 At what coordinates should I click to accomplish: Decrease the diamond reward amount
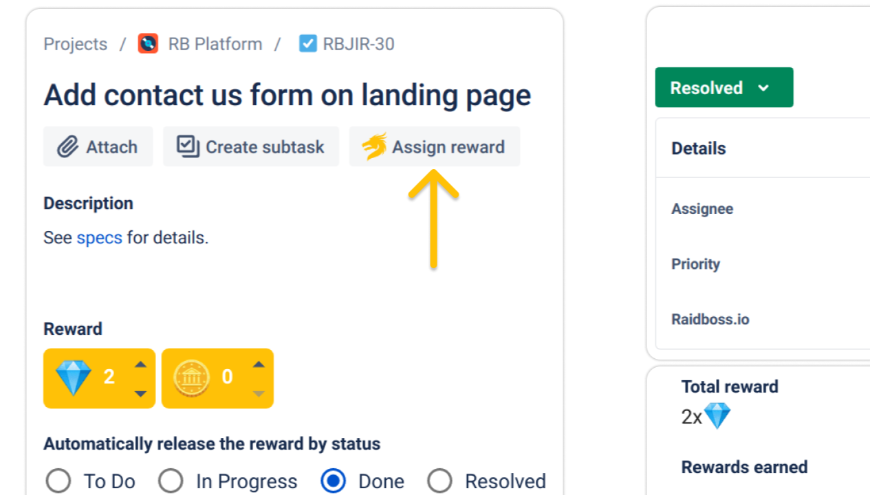140,392
